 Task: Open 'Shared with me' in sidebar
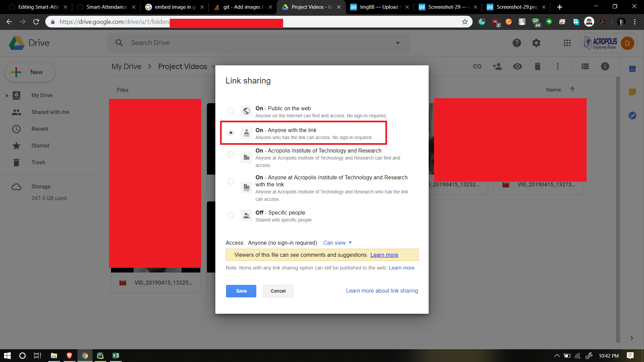50,112
